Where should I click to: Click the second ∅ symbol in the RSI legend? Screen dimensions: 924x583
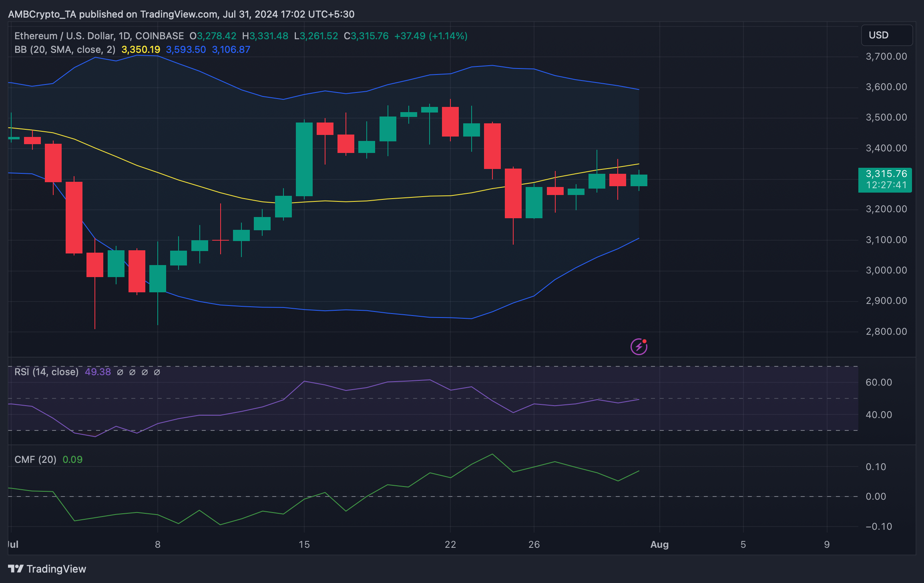(133, 372)
